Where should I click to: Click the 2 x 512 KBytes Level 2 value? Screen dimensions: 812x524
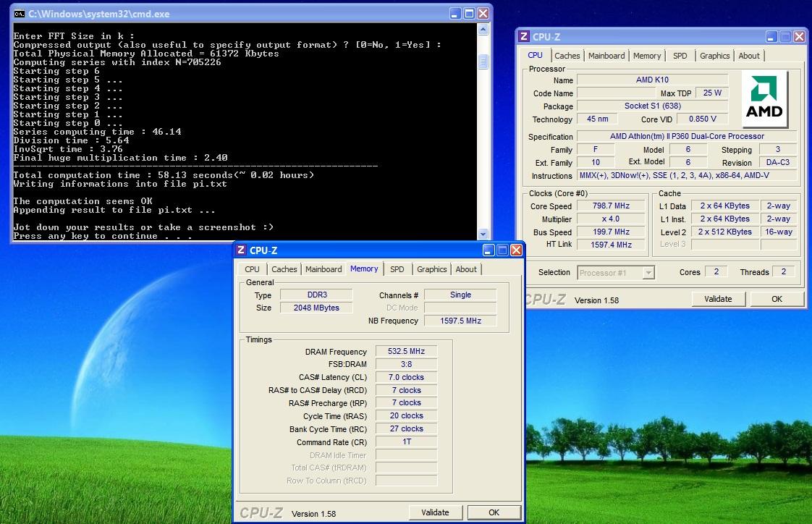click(x=725, y=232)
